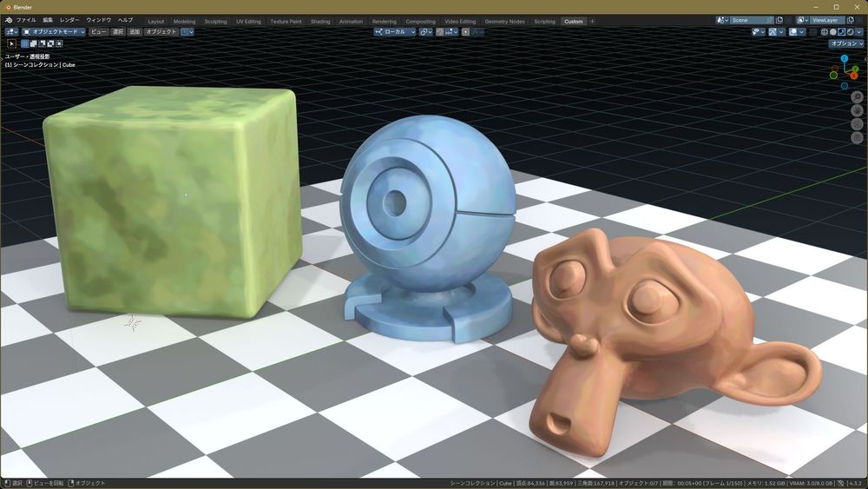Open the ファイル menu

26,21
